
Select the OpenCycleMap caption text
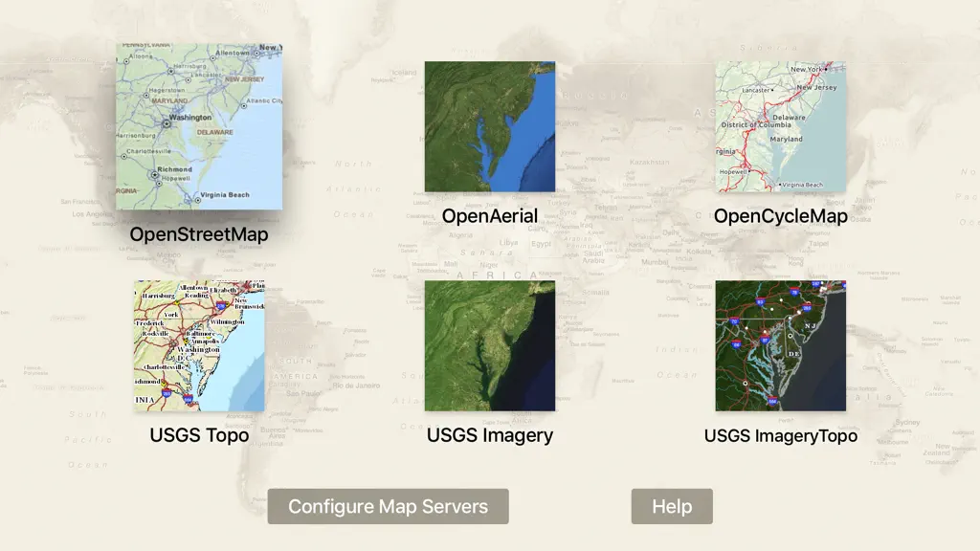click(x=781, y=216)
